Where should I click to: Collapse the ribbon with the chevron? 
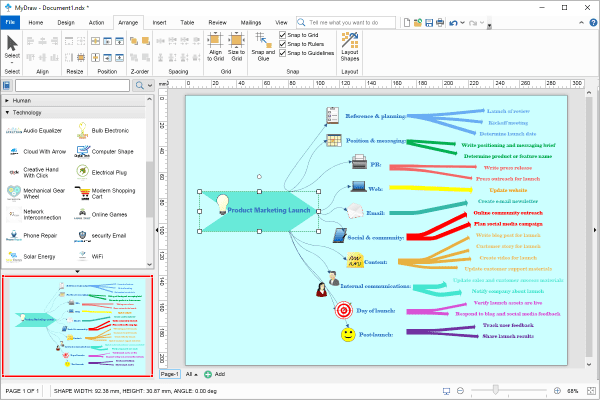point(581,23)
